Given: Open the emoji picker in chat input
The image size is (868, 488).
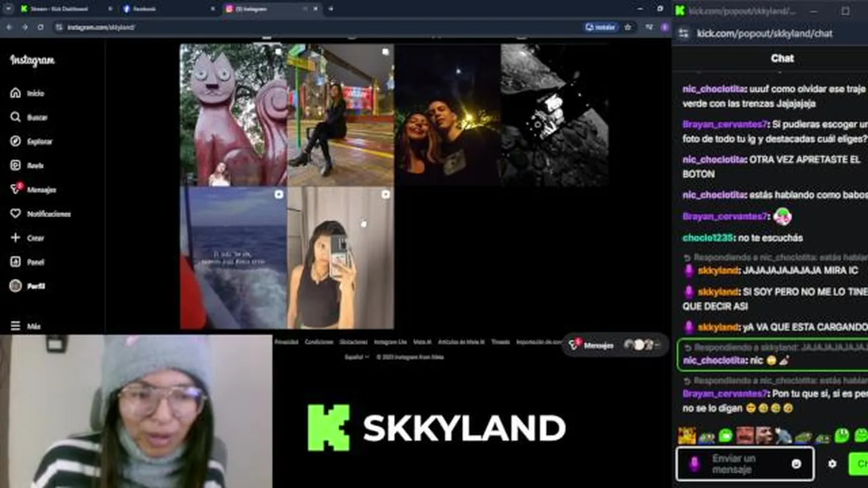Looking at the screenshot, I should [797, 464].
